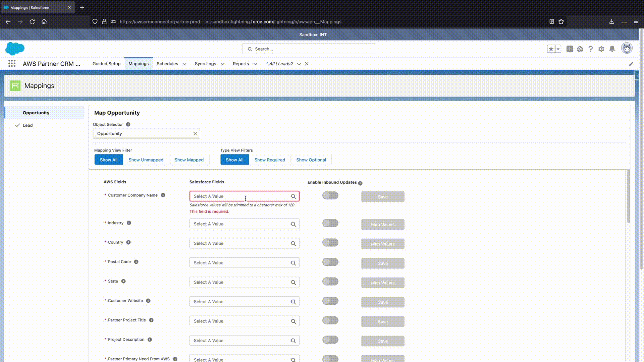The width and height of the screenshot is (644, 362).
Task: Click the edit navigation pencil icon
Action: 631,64
